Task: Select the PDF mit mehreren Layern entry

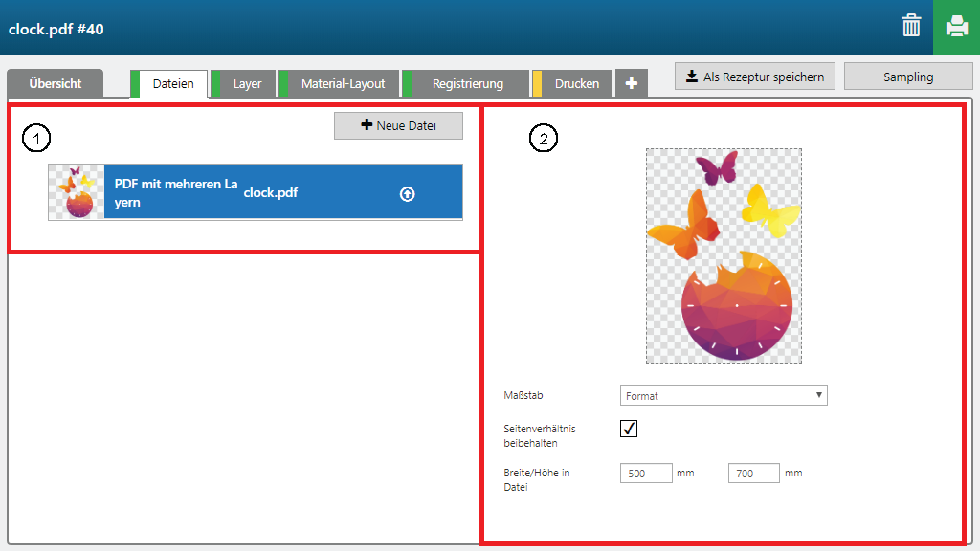Action: [x=176, y=192]
